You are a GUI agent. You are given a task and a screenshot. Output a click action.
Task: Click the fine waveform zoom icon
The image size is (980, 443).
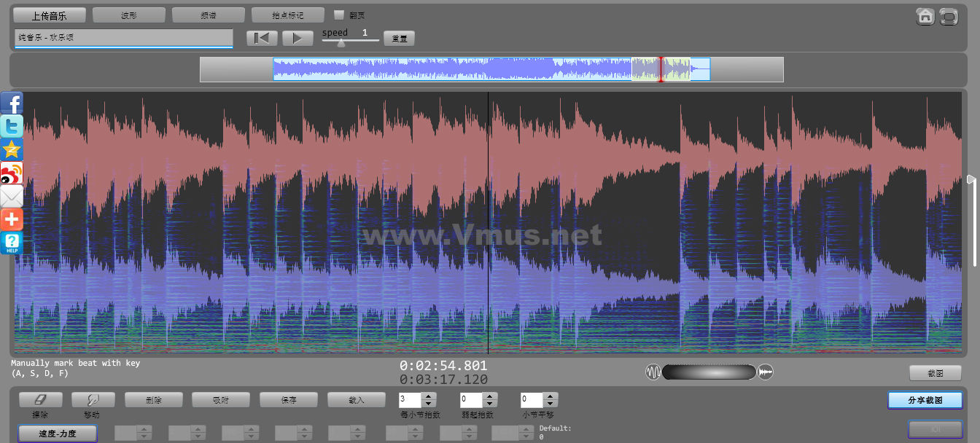tap(765, 372)
